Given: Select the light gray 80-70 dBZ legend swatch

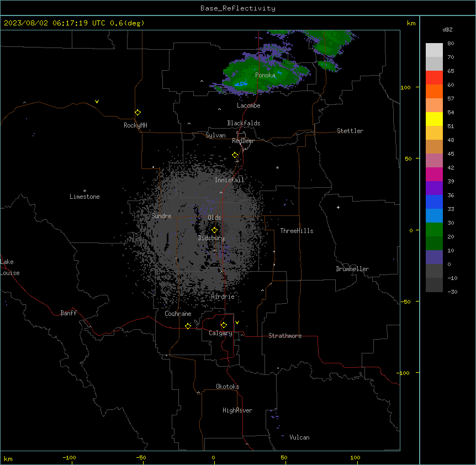Looking at the screenshot, I should (x=434, y=50).
